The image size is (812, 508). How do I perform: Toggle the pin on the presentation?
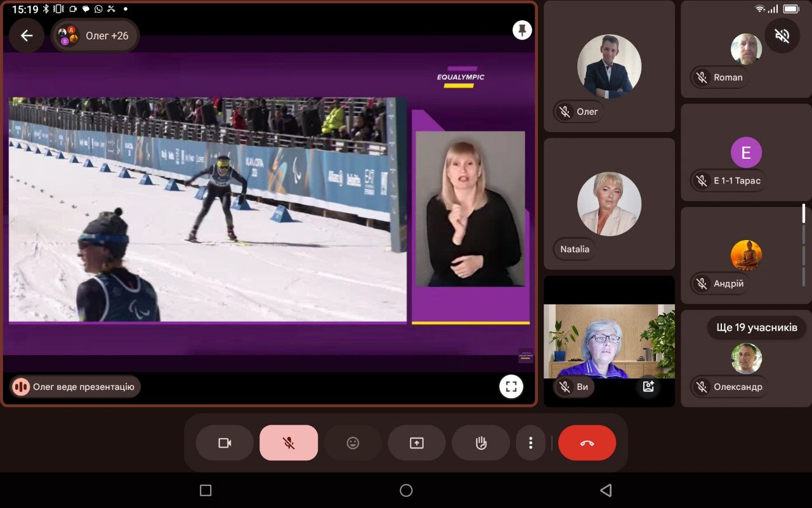522,30
